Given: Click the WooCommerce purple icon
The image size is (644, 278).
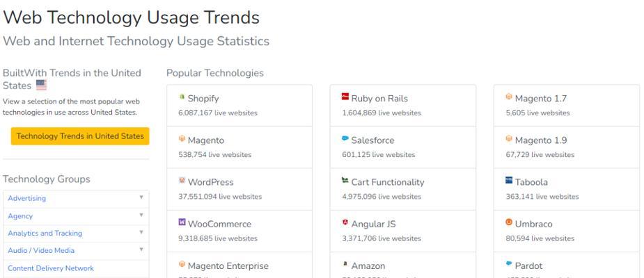Looking at the screenshot, I should point(182,222).
